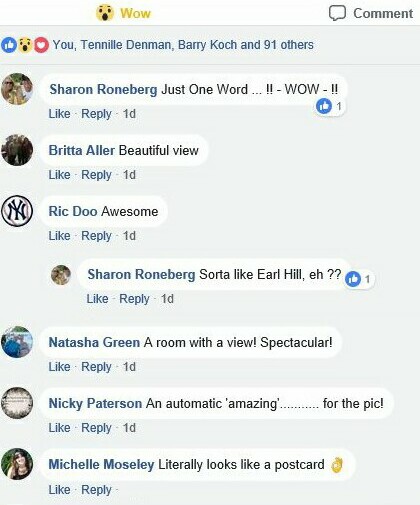Viewport: 420px width, 505px height.
Task: Click the Comment speech bubble icon
Action: [x=337, y=13]
